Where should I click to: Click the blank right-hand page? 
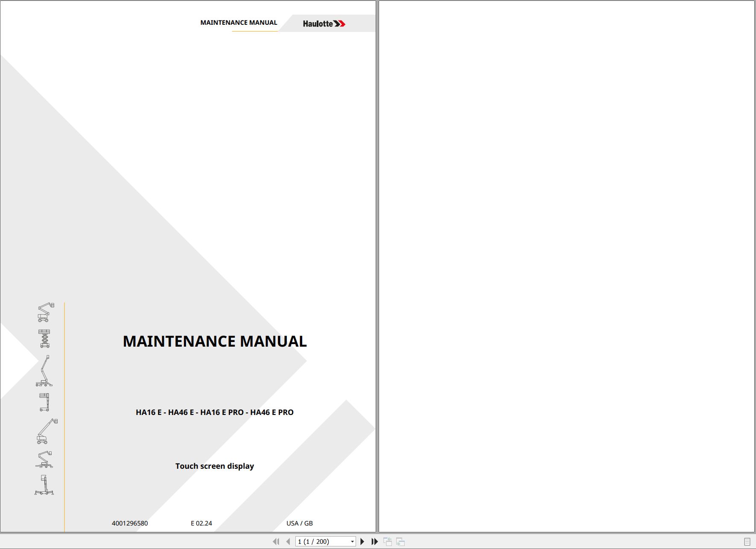pos(566,266)
